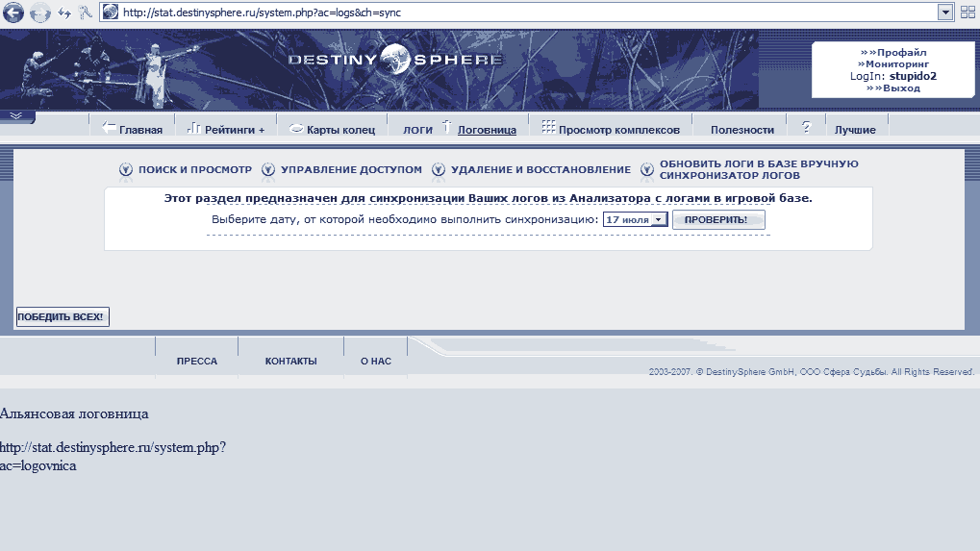Click the browser back arrow button

[13, 13]
